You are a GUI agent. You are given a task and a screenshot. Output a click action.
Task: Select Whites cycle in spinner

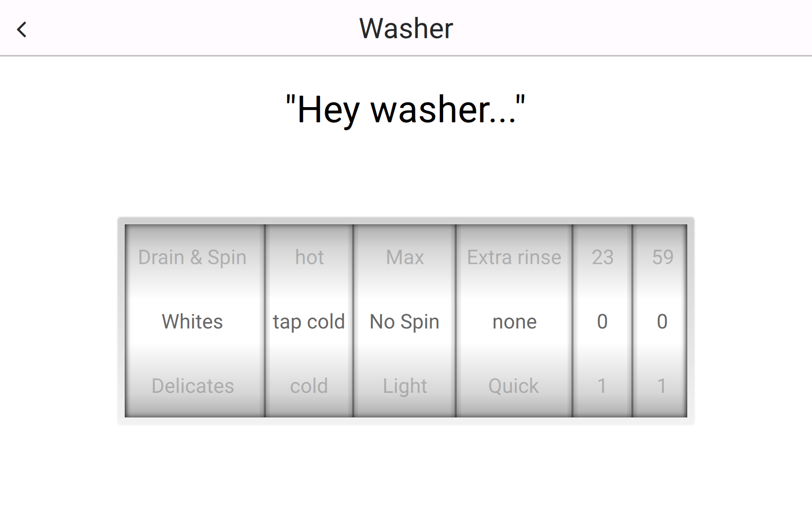193,320
